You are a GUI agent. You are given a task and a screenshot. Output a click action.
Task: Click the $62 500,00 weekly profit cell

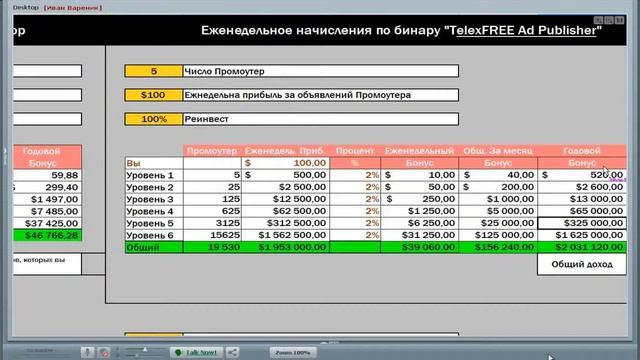(285, 211)
